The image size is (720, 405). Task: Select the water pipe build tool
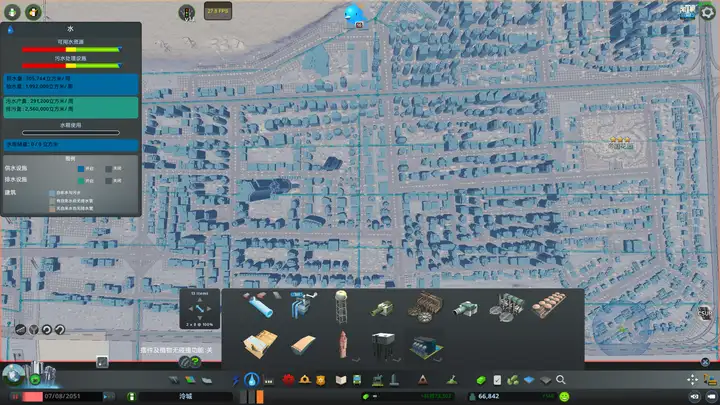pos(259,304)
